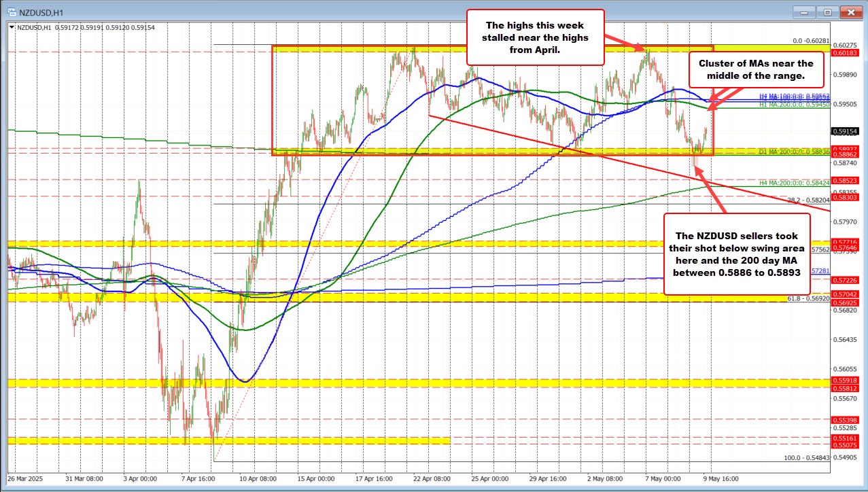Select the 'NZDUSD sellers took their shot' note
Screen dimensions: 868x492
coord(737,253)
